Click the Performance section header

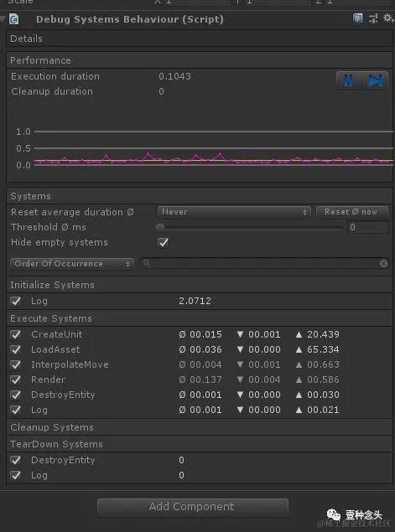click(x=200, y=60)
